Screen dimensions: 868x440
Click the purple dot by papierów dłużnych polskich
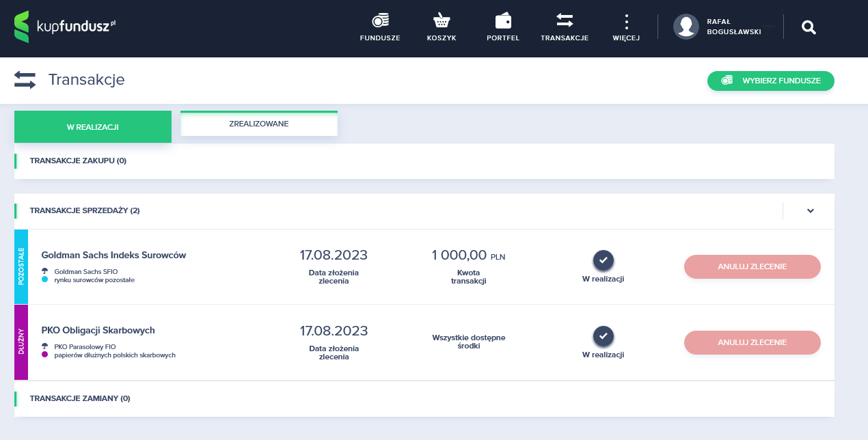(x=44, y=355)
